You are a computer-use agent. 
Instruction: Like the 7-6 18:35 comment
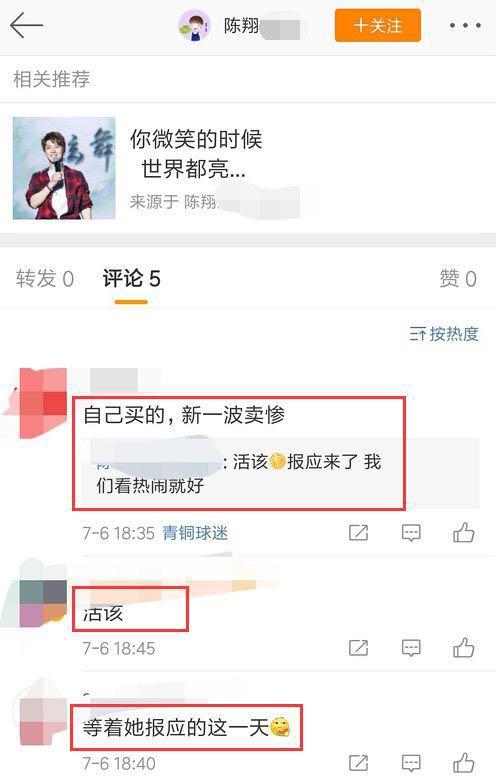[463, 532]
